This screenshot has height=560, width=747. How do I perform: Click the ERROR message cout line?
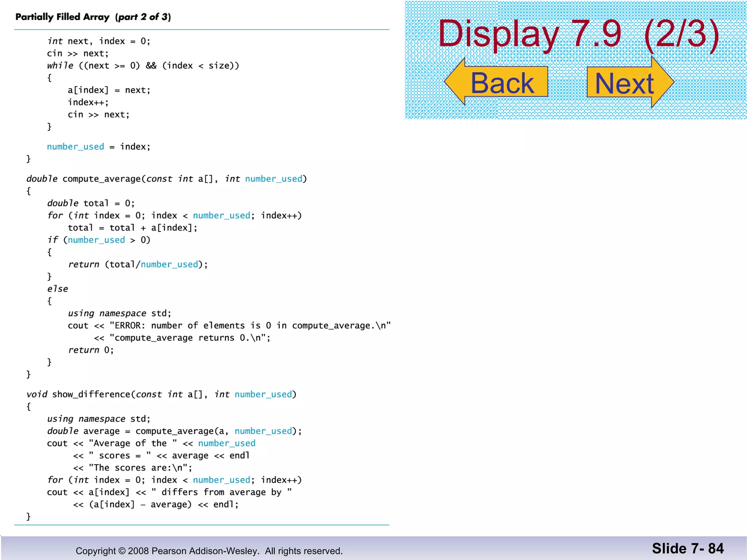point(229,326)
